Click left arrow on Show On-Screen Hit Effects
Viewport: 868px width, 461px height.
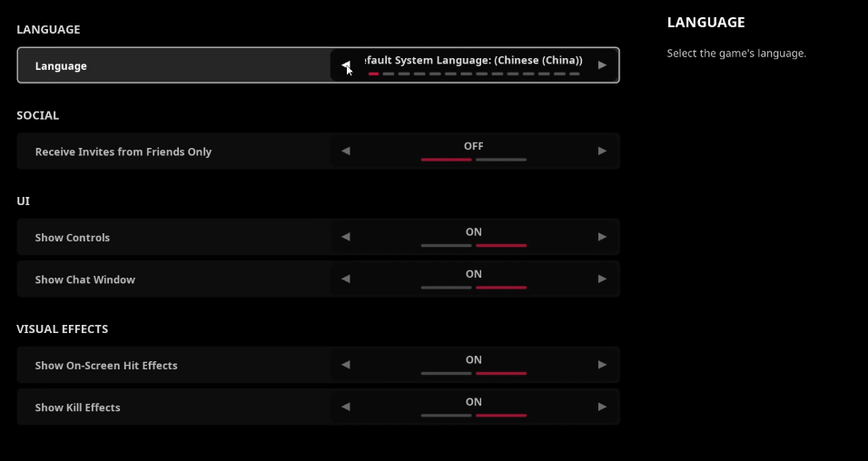[345, 365]
